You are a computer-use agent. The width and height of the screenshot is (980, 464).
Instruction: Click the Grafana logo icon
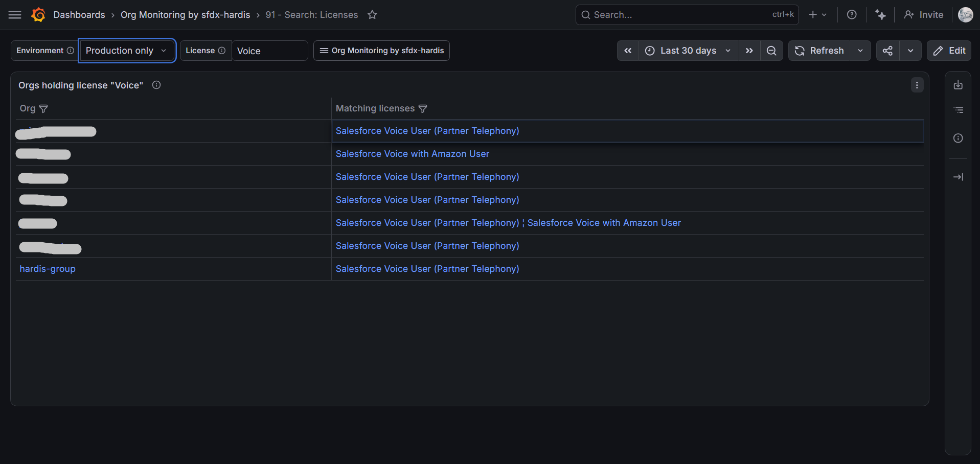[38, 15]
